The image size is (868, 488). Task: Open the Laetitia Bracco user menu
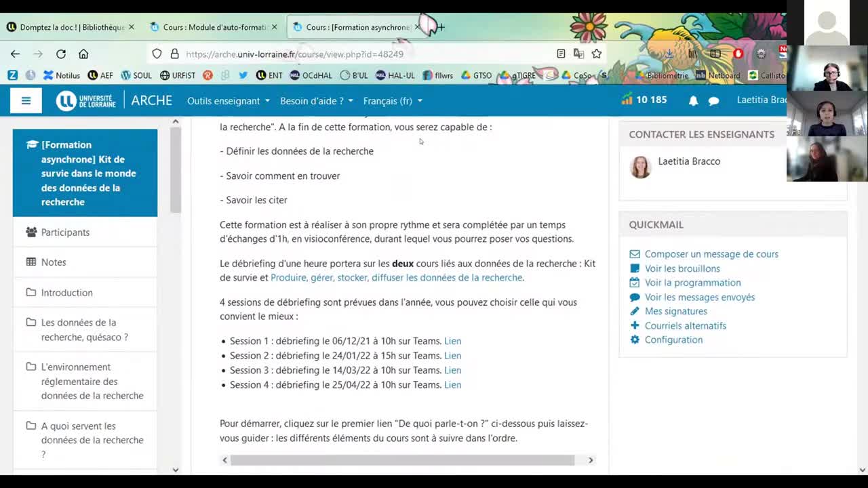tap(762, 100)
